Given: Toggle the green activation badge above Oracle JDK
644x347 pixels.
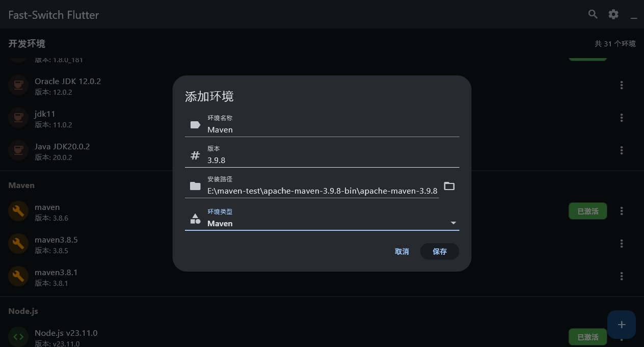Looking at the screenshot, I should coord(587,56).
